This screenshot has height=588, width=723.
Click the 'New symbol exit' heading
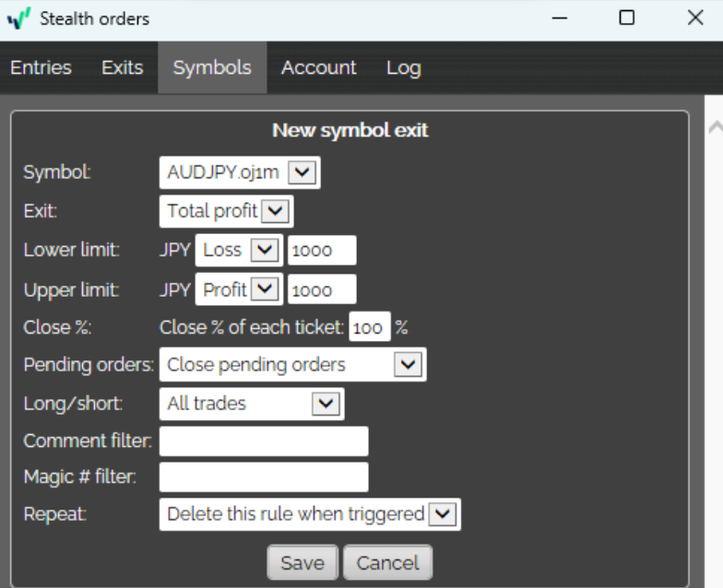[x=350, y=131]
